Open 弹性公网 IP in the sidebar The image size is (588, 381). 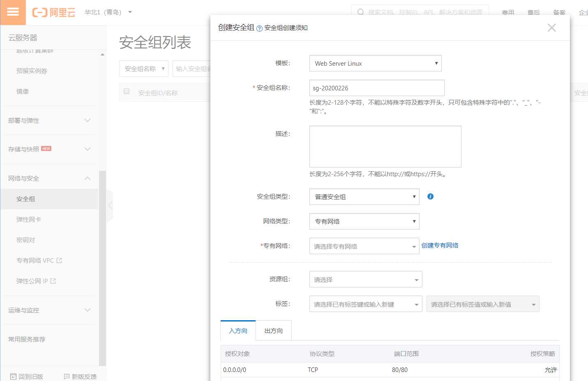tap(32, 281)
